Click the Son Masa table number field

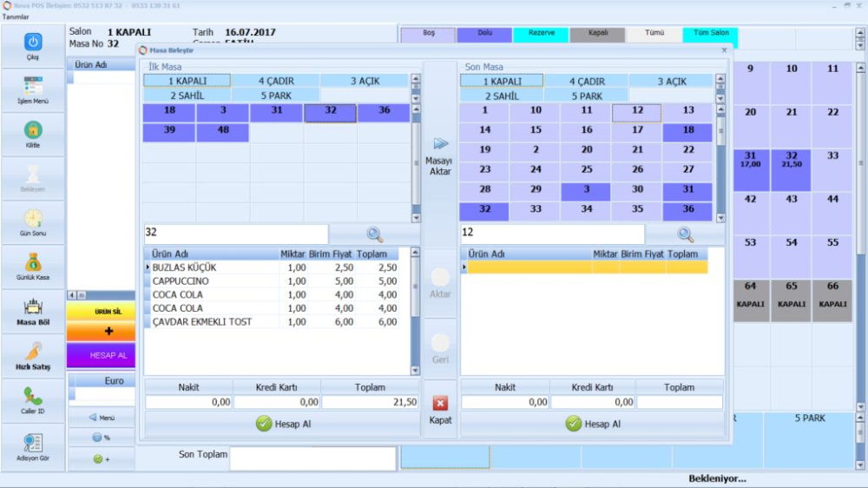552,234
